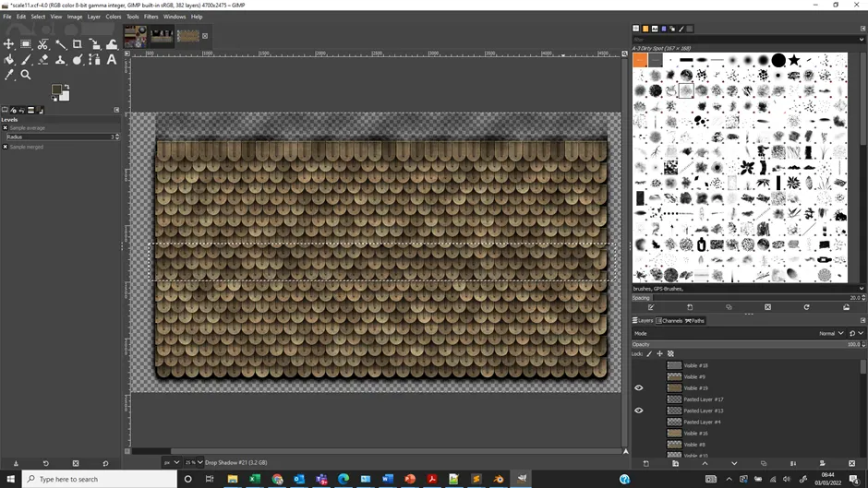
Task: Select the Text tool
Action: tap(112, 59)
